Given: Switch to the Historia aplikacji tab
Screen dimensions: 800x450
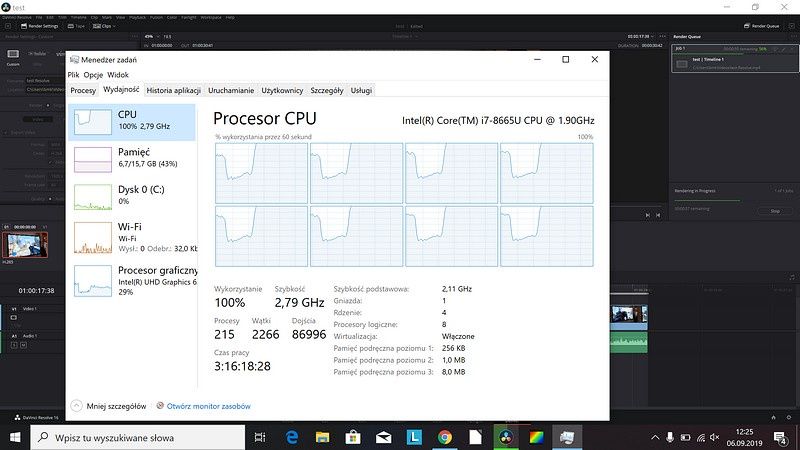Looking at the screenshot, I should 173,90.
